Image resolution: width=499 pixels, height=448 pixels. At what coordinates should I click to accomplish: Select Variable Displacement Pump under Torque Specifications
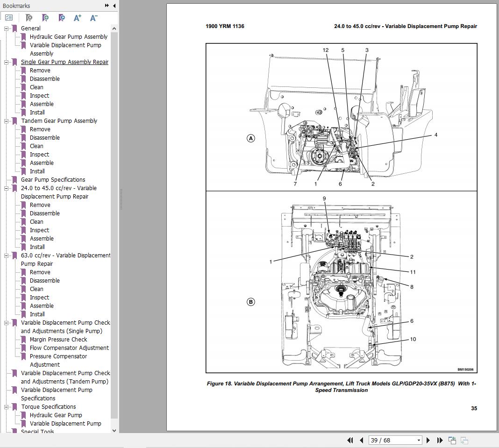click(65, 424)
